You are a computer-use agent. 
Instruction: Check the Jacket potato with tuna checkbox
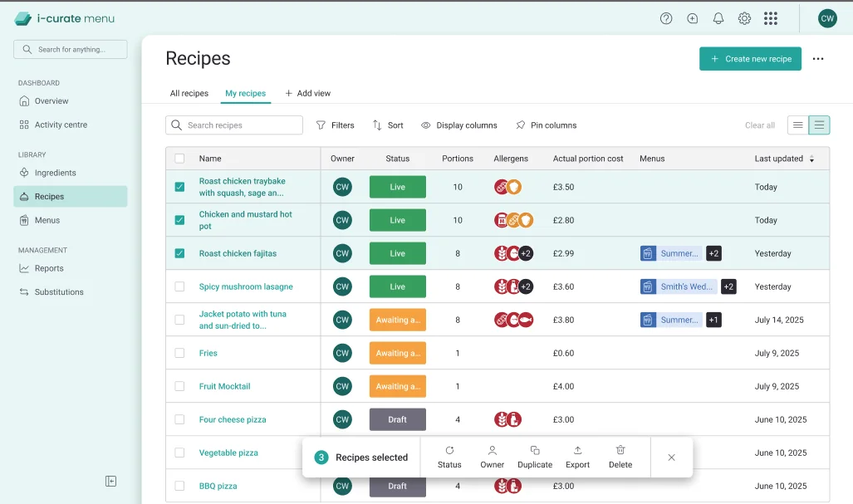[179, 320]
